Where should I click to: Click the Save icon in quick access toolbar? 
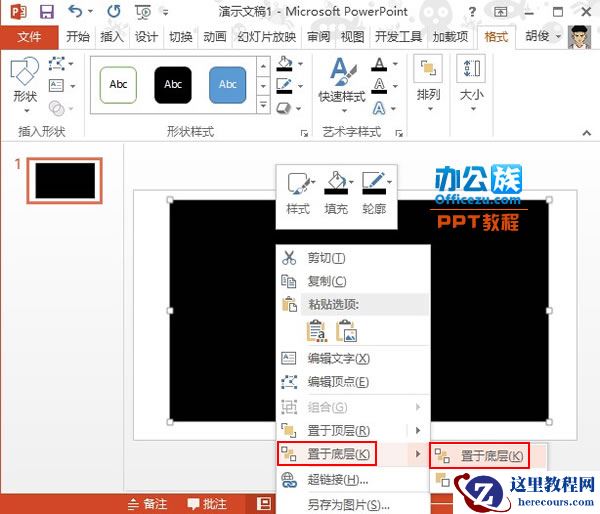pos(47,11)
